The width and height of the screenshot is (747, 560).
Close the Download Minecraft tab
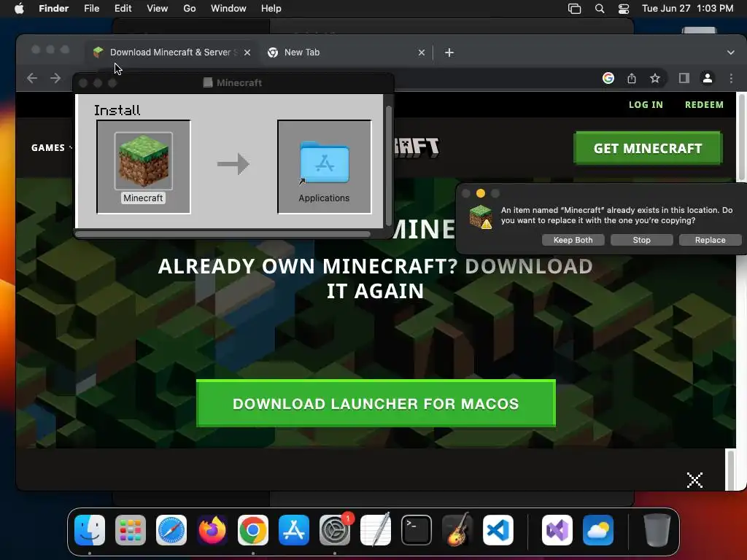(247, 52)
